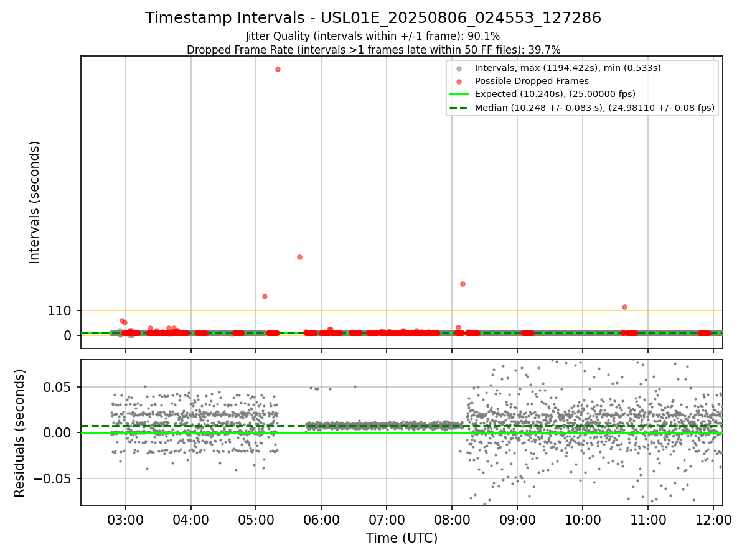
Task: Click the Dropped Frame Rate 39.7% subtitle
Action: pyautogui.click(x=373, y=50)
